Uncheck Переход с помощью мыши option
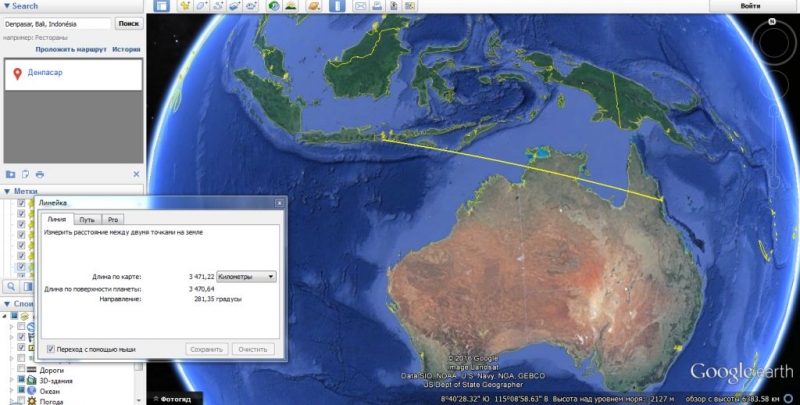 [x=51, y=349]
